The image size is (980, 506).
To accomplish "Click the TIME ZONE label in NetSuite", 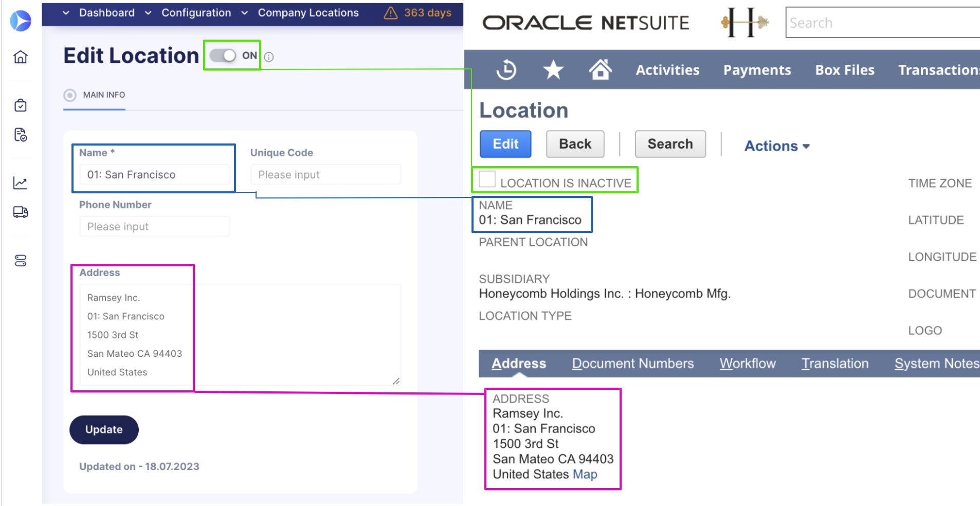I will pos(940,184).
